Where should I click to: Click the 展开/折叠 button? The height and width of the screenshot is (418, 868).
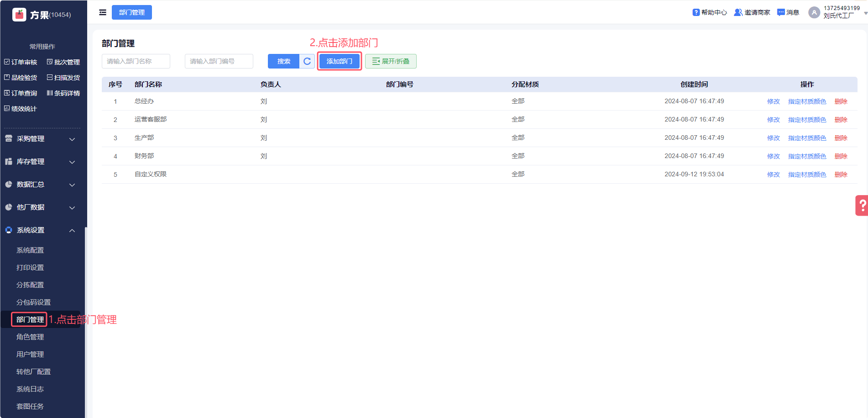click(391, 61)
